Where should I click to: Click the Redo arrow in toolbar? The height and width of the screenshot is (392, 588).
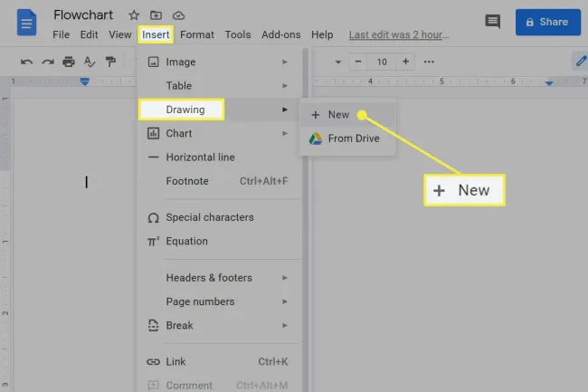(47, 62)
